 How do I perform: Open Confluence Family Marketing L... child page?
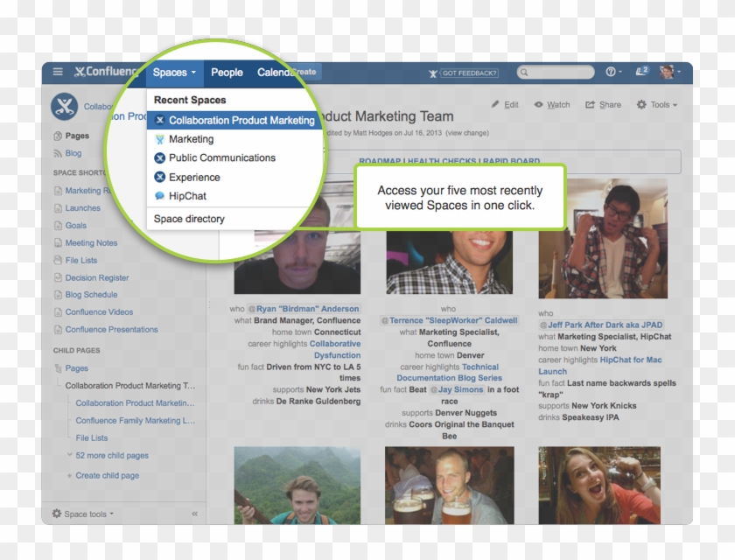(135, 421)
